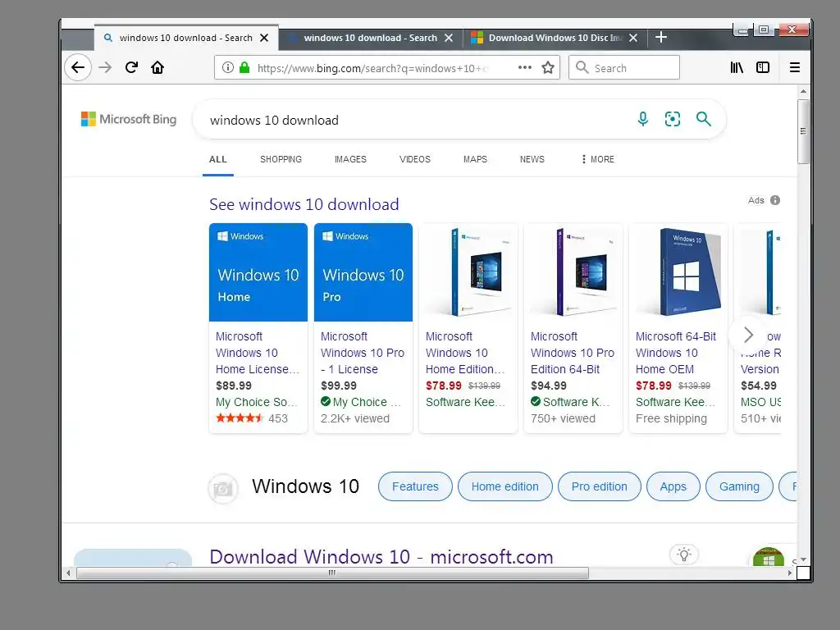840x630 pixels.
Task: Click the forward navigation arrow
Action: [105, 67]
